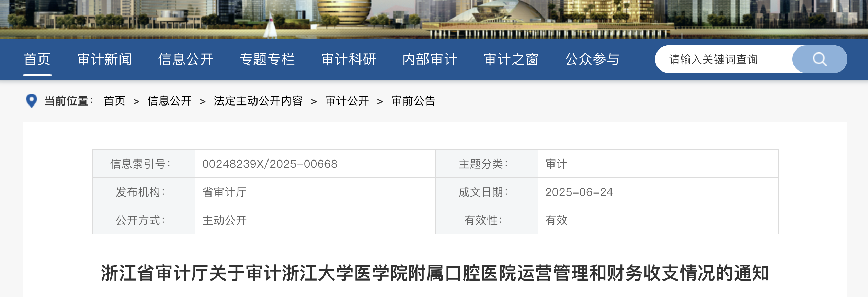Click the 公开方式 label cell
Screen dimensions: 868x297
coord(144,220)
